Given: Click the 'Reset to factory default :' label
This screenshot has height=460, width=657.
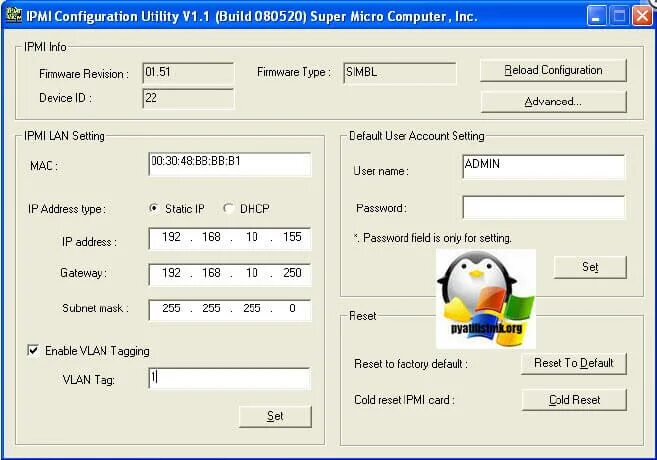Looking at the screenshot, I should (x=411, y=364).
